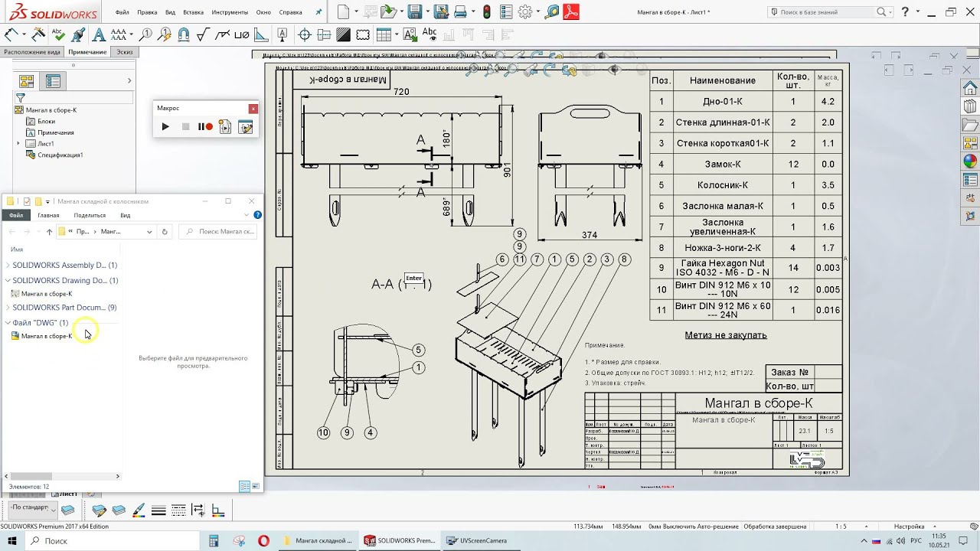Viewport: 980px width, 551px height.
Task: Click the New Macro icon
Action: pyautogui.click(x=225, y=126)
